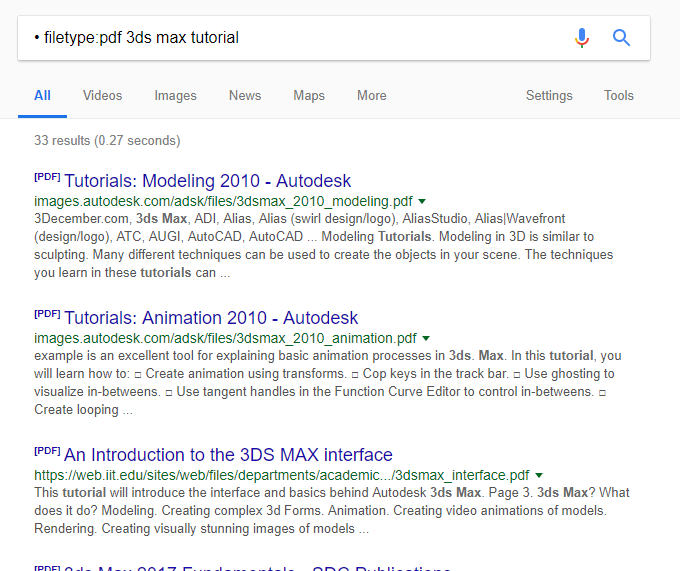Click the images.autodesk.com 3dsmax_2010_animation.pdf URL
The width and height of the screenshot is (680, 571).
(226, 338)
